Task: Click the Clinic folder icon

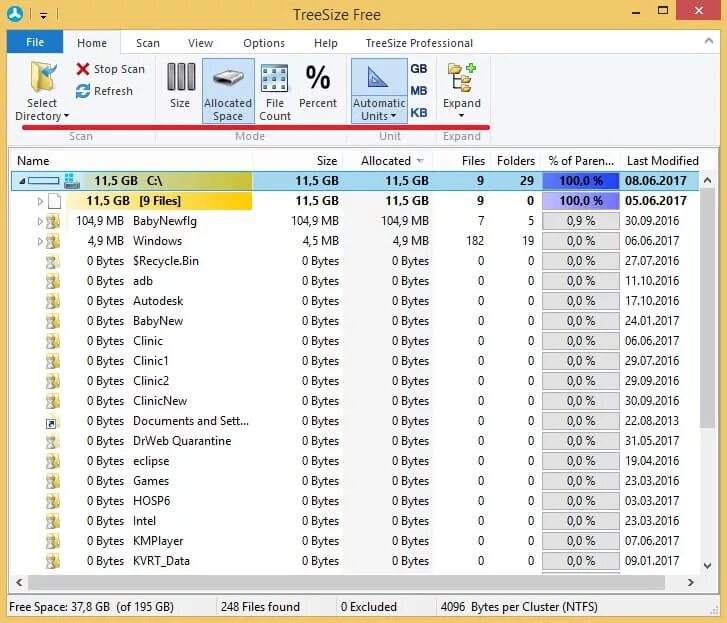Action: (52, 341)
